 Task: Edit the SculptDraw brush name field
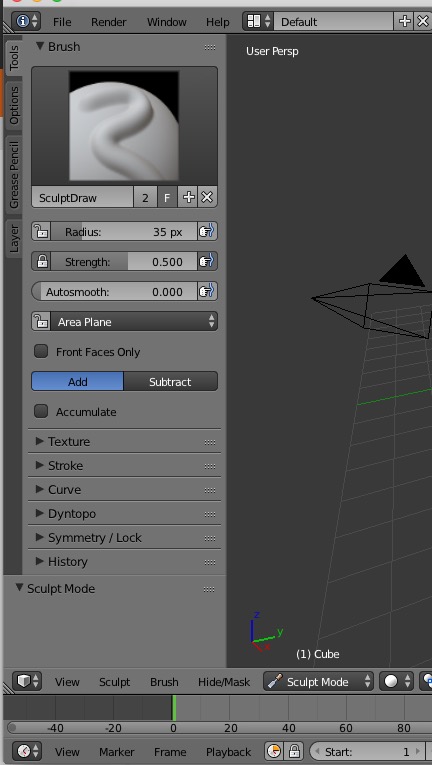[x=83, y=198]
